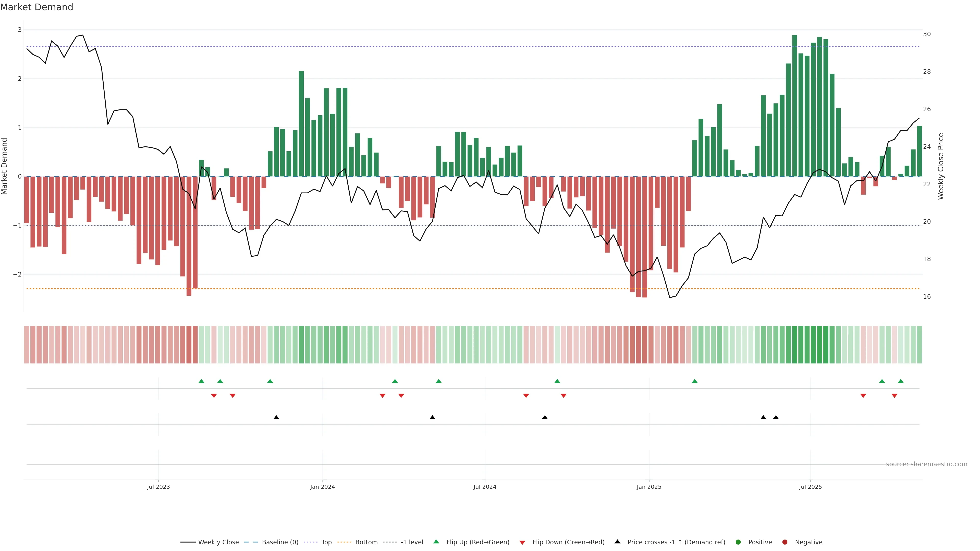Click the source: sharemaestro.com text
980x551 pixels.
(926, 464)
